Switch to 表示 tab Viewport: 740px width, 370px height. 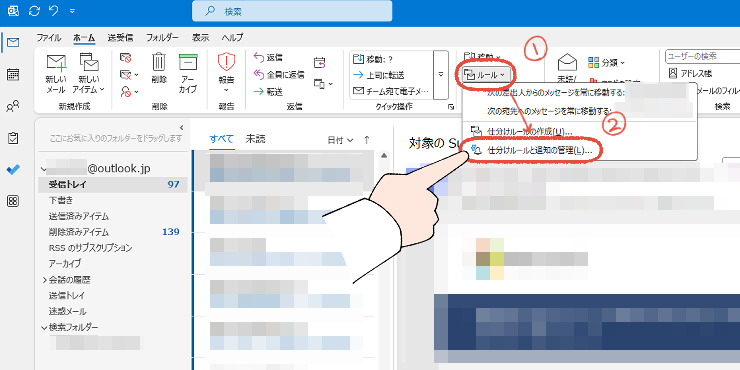pyautogui.click(x=200, y=37)
